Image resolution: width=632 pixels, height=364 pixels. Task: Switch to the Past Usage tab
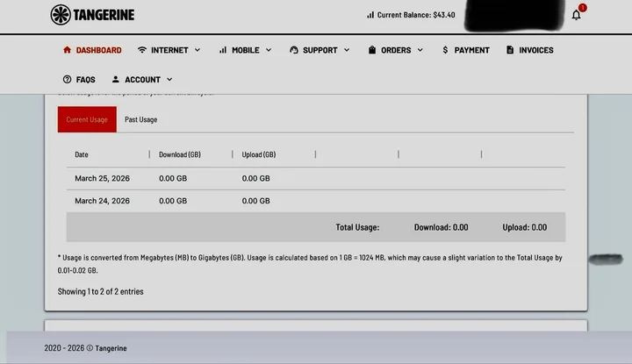pyautogui.click(x=140, y=119)
